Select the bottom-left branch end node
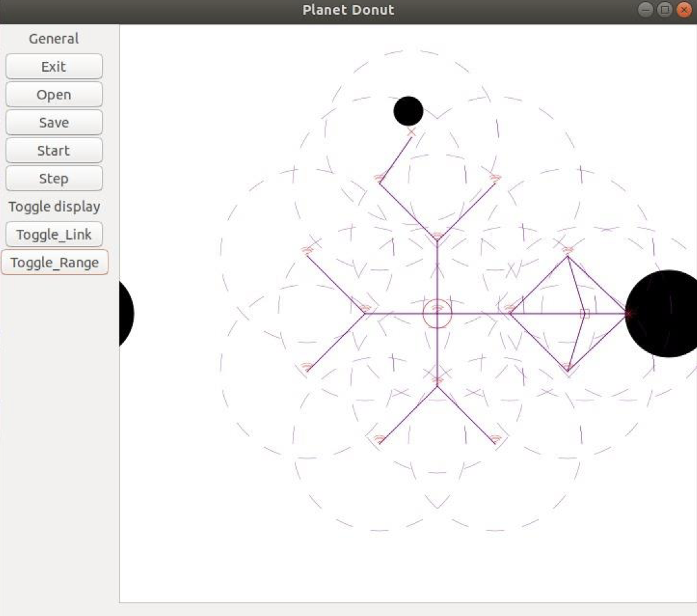 click(379, 440)
